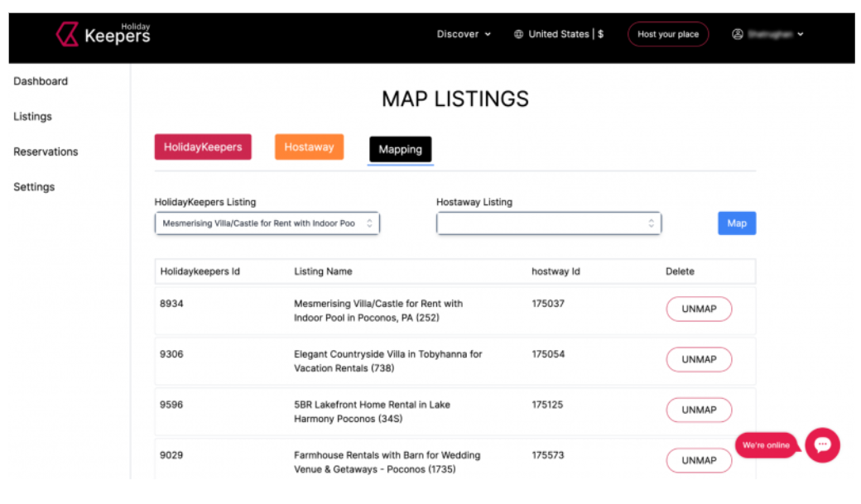Click the globe icon beside United States
The height and width of the screenshot is (504, 861).
pyautogui.click(x=518, y=34)
